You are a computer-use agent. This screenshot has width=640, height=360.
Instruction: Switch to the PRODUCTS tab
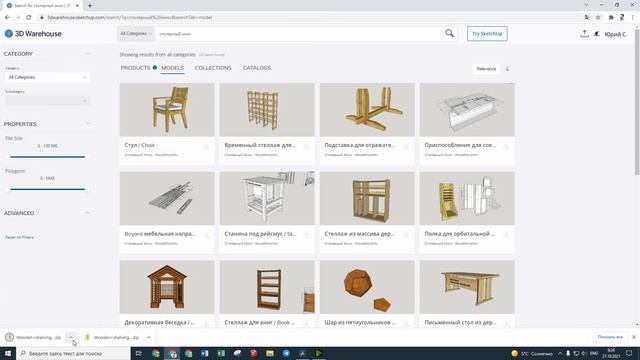click(x=135, y=68)
